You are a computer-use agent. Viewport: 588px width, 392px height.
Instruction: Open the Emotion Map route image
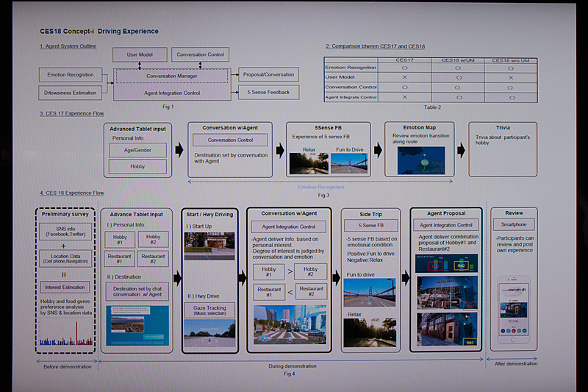click(x=421, y=160)
